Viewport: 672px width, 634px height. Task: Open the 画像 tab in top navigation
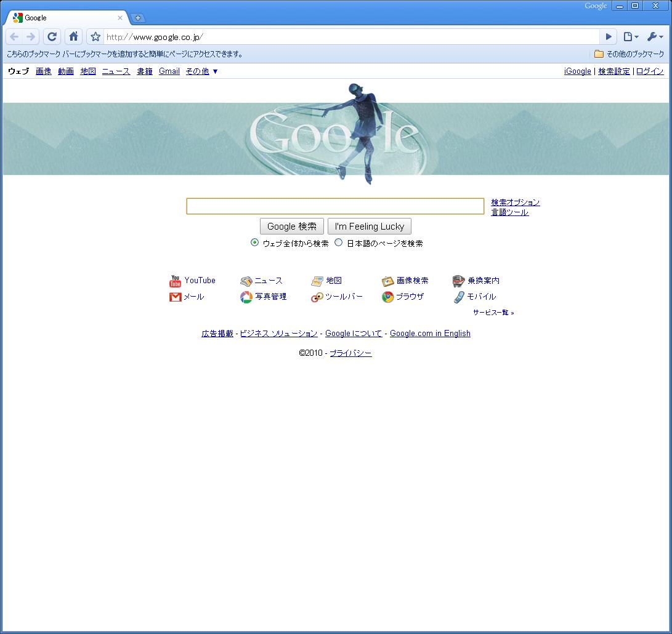[x=44, y=71]
